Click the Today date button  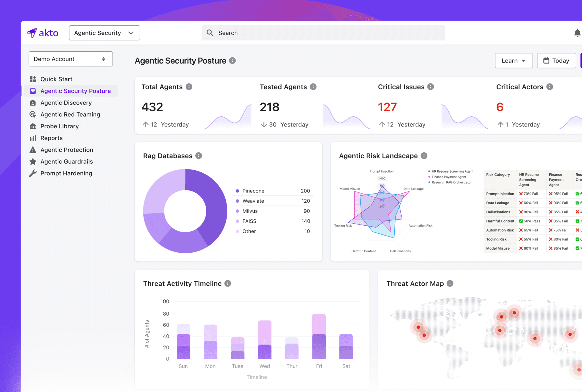point(556,61)
